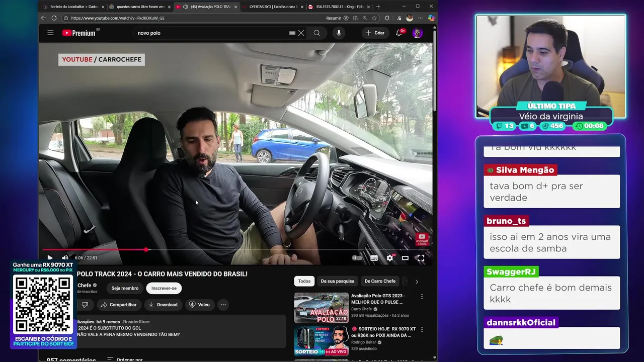Open the Copilot sidebar icon
The image size is (644, 362).
point(431,18)
